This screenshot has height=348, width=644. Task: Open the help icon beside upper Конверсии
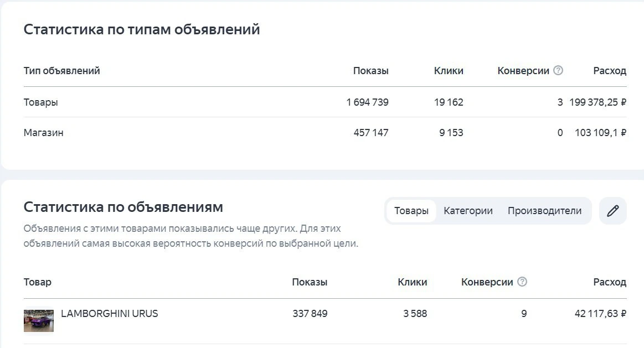coord(558,70)
